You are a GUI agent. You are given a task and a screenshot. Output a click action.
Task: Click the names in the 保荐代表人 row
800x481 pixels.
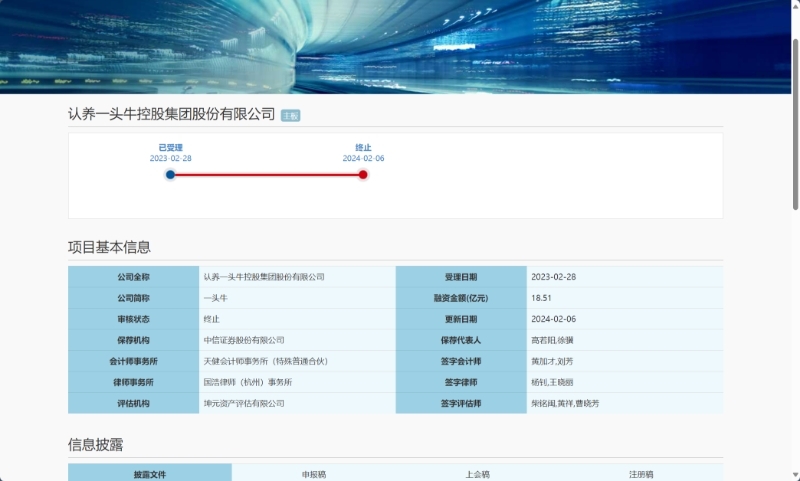[x=552, y=340]
